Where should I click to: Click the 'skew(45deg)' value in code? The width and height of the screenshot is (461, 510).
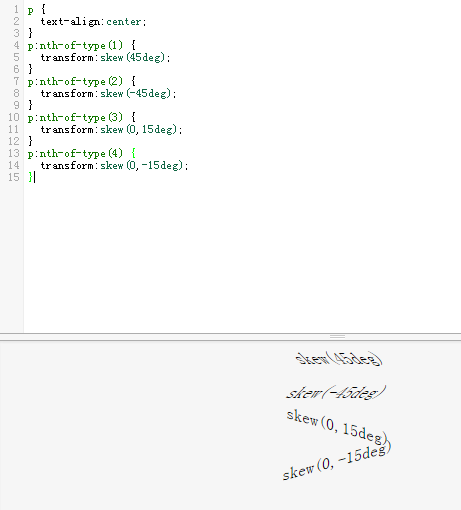[133, 58]
